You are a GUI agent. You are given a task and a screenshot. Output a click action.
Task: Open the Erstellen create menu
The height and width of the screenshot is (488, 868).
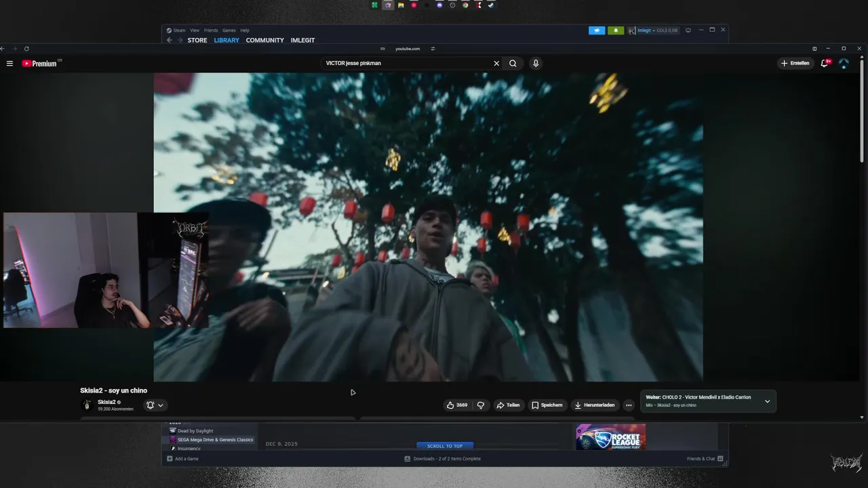795,63
